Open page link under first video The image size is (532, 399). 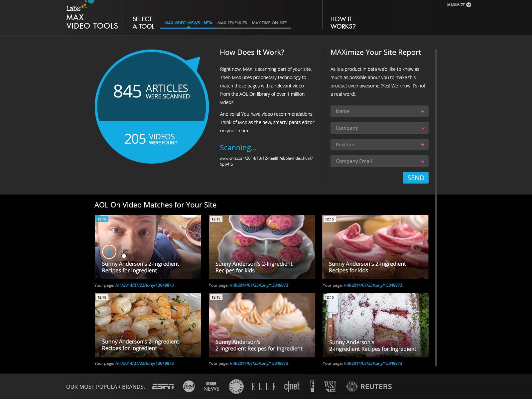pyautogui.click(x=144, y=285)
